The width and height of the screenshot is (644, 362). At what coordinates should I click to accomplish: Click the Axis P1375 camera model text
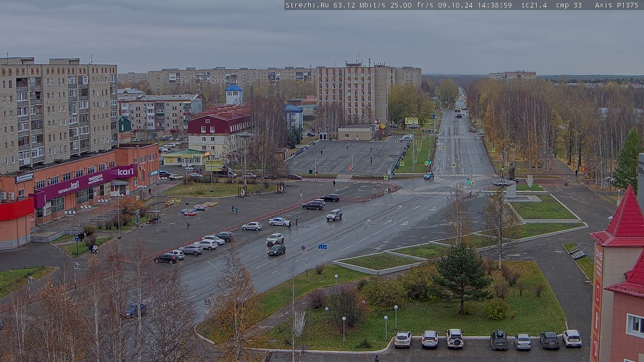[616, 5]
